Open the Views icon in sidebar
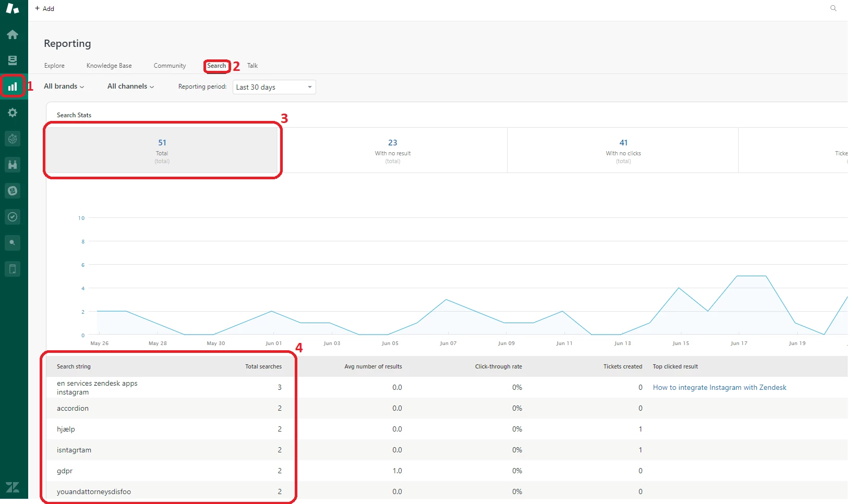 pyautogui.click(x=13, y=60)
